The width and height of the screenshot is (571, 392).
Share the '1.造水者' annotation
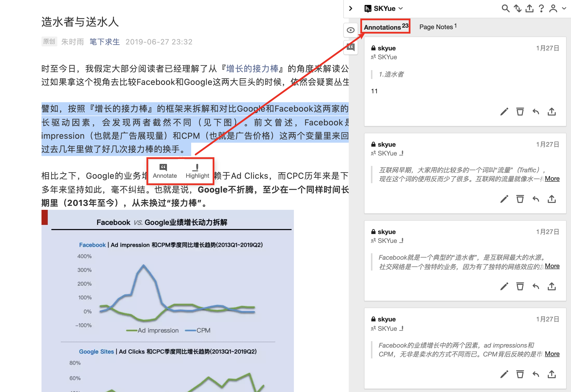coord(551,112)
